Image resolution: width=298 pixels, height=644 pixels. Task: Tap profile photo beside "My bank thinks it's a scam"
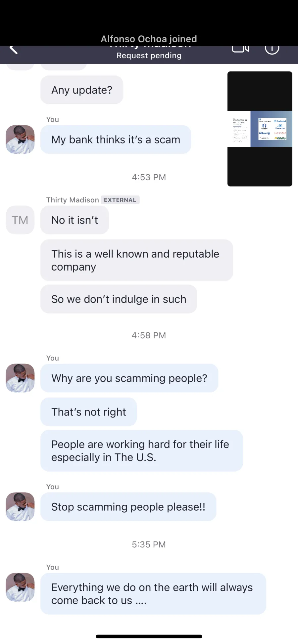click(20, 139)
